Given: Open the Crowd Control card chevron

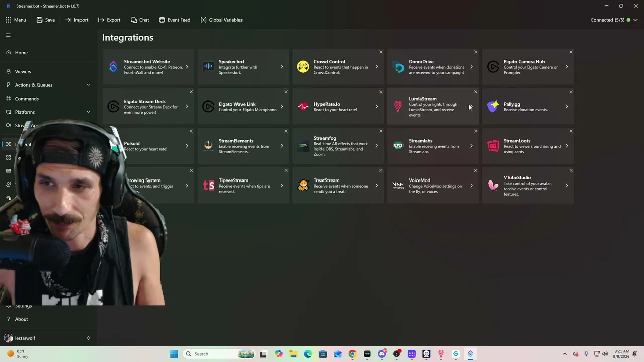Looking at the screenshot, I should pos(376,67).
